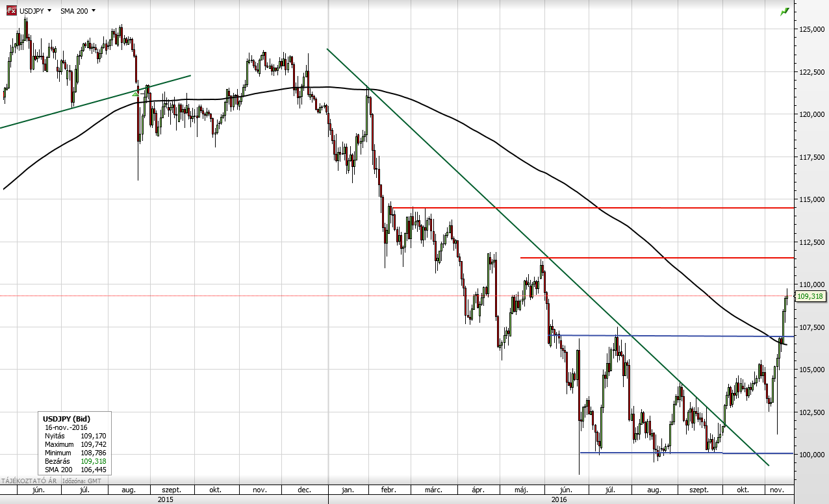
Task: Click the red Fx logo icon
Action: pos(11,11)
